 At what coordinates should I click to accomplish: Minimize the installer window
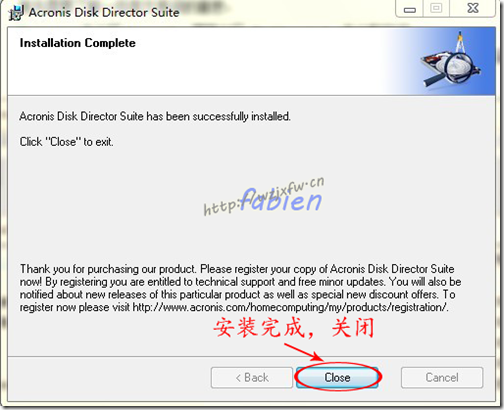410,8
